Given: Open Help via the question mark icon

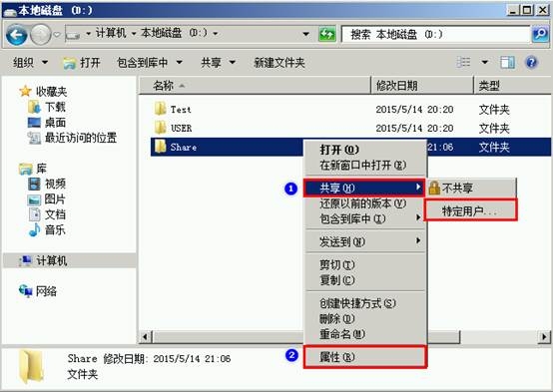Looking at the screenshot, I should click(x=531, y=63).
